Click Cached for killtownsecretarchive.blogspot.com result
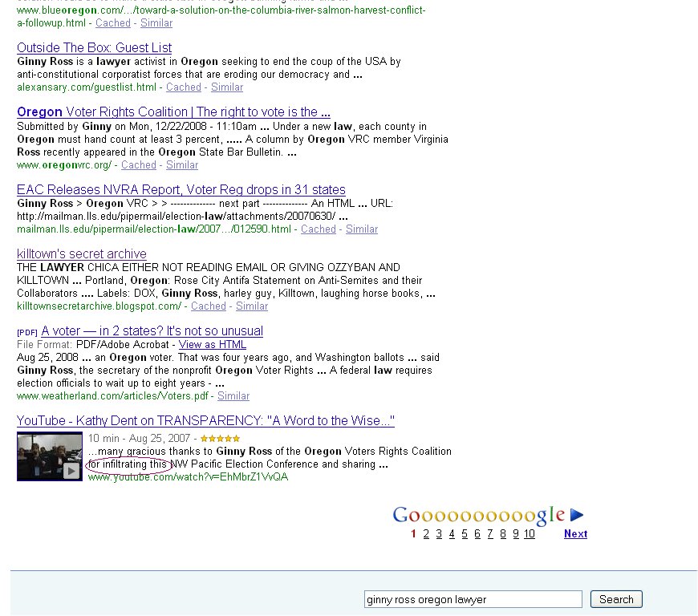 pos(209,306)
